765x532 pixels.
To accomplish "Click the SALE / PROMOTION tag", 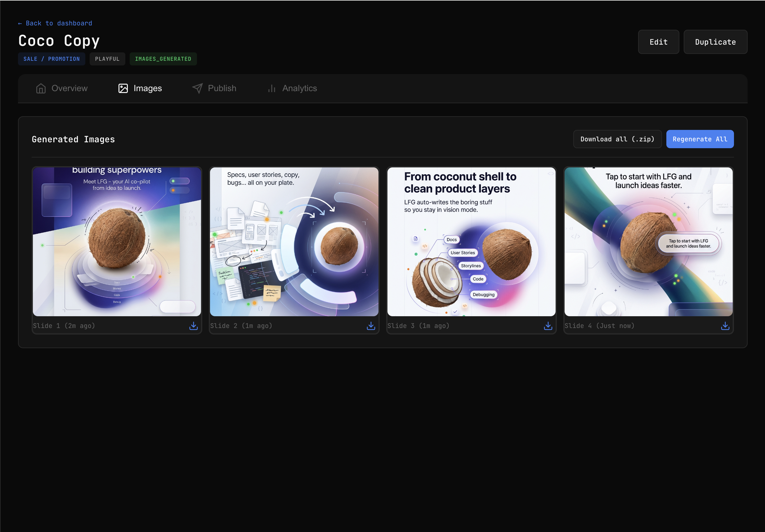I will (51, 59).
